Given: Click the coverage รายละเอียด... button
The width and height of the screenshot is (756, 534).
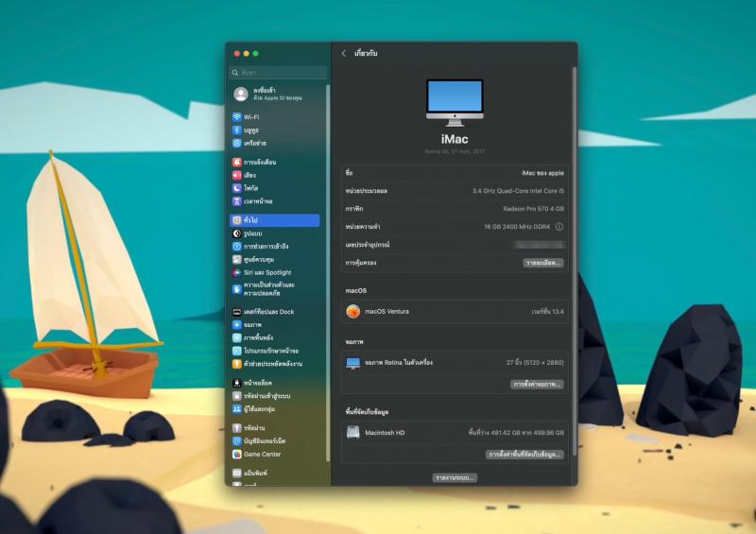Looking at the screenshot, I should [543, 263].
